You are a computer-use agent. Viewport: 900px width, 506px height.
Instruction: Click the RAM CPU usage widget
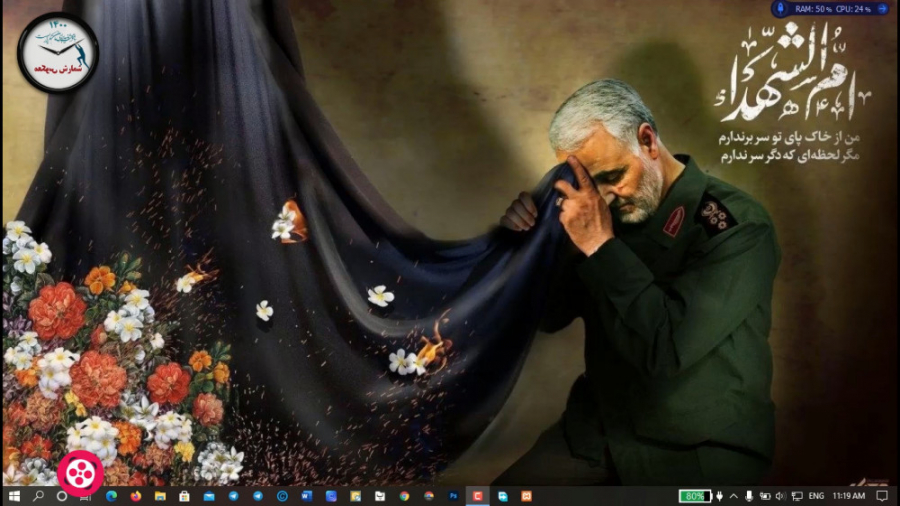pos(831,9)
